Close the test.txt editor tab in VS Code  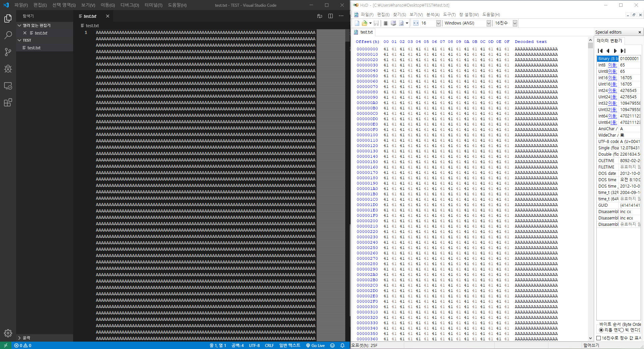pos(108,16)
